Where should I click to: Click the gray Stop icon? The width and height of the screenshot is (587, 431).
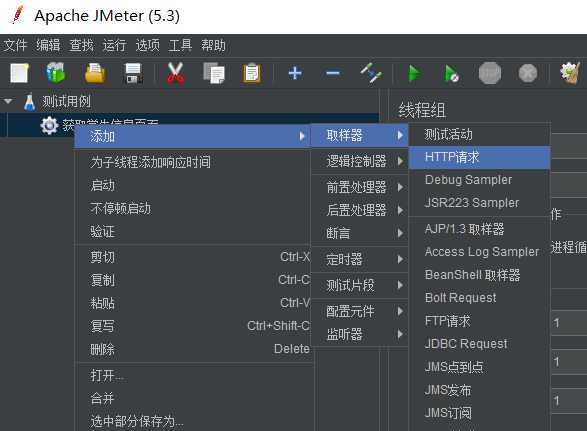[x=490, y=73]
